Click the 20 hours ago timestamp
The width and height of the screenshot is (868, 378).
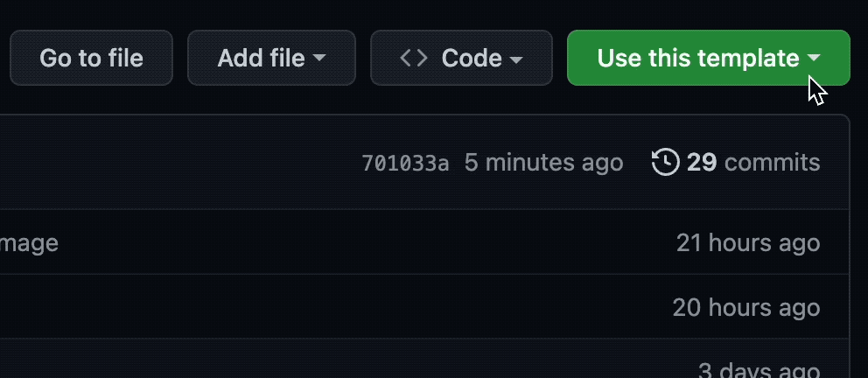coord(746,308)
